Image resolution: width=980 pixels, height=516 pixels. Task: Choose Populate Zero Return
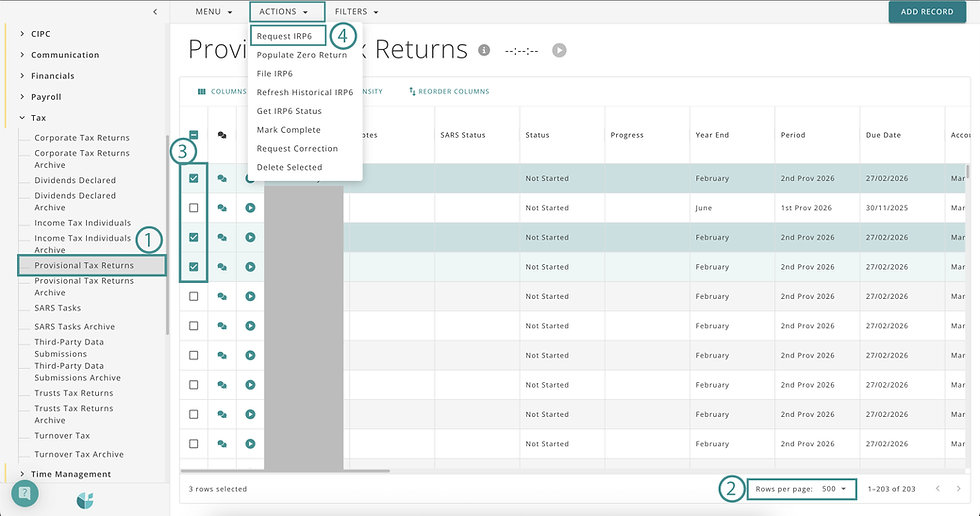click(302, 55)
